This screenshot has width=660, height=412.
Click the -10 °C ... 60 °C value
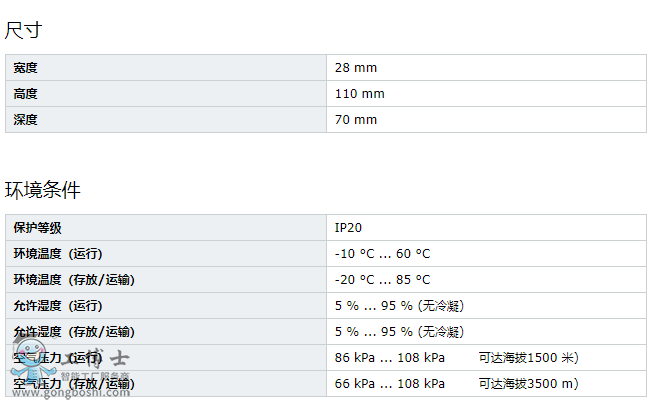(x=382, y=254)
